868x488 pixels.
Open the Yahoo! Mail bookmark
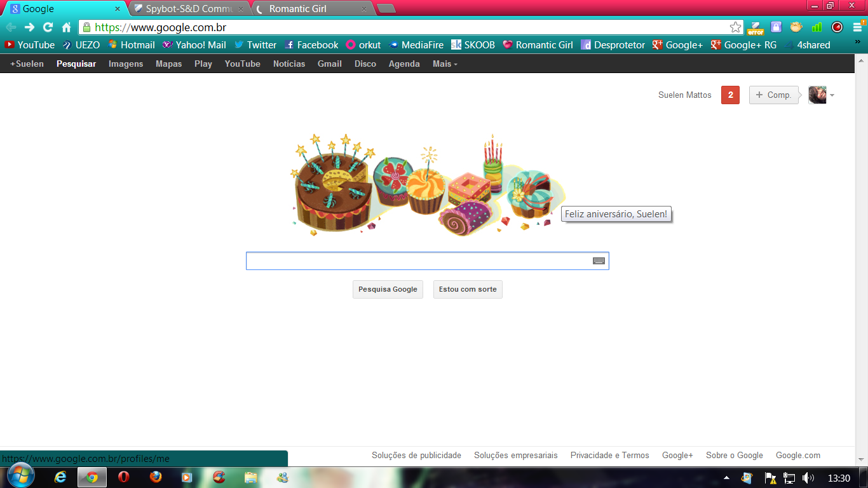(x=194, y=45)
